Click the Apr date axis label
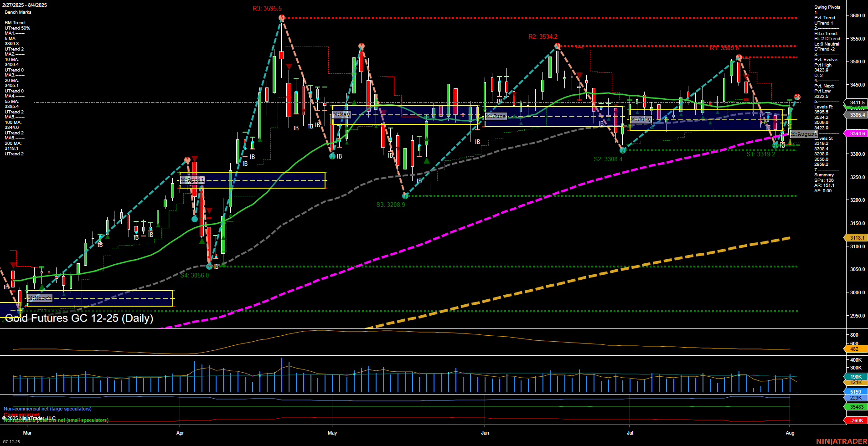This screenshot has width=868, height=446. click(x=180, y=433)
